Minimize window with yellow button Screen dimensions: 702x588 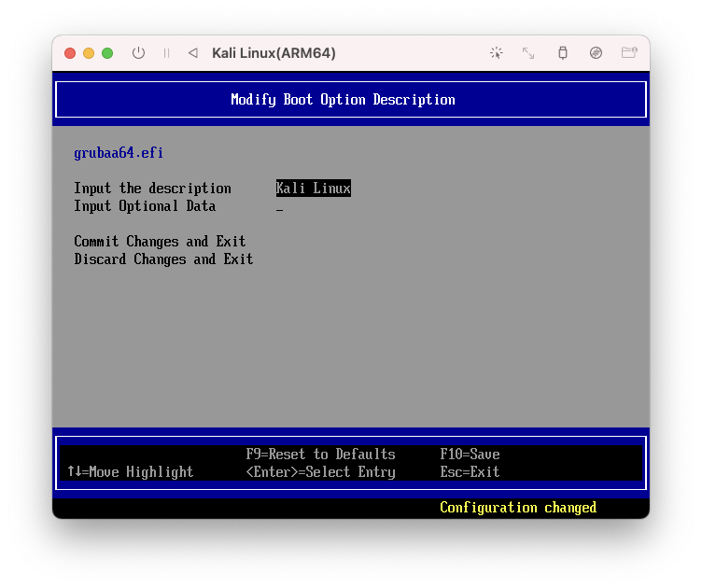(x=89, y=53)
